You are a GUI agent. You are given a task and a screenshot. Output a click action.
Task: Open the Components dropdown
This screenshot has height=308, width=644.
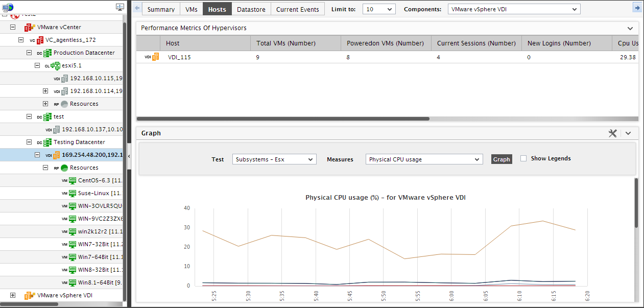click(x=514, y=9)
